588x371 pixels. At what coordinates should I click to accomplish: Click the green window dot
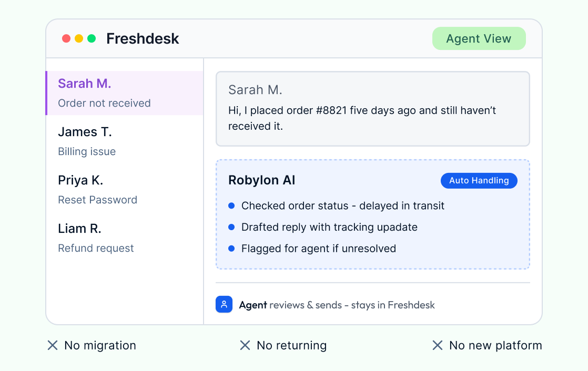[92, 38]
